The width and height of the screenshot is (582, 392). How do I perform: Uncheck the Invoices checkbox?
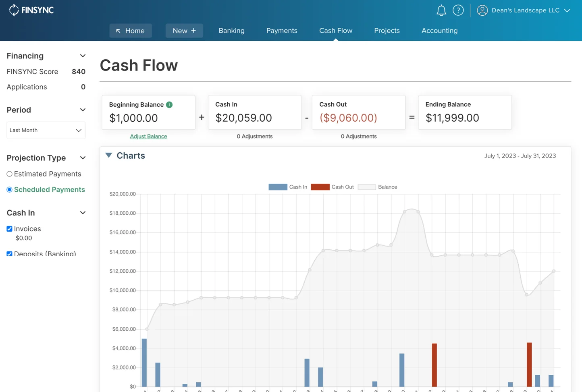pyautogui.click(x=9, y=229)
